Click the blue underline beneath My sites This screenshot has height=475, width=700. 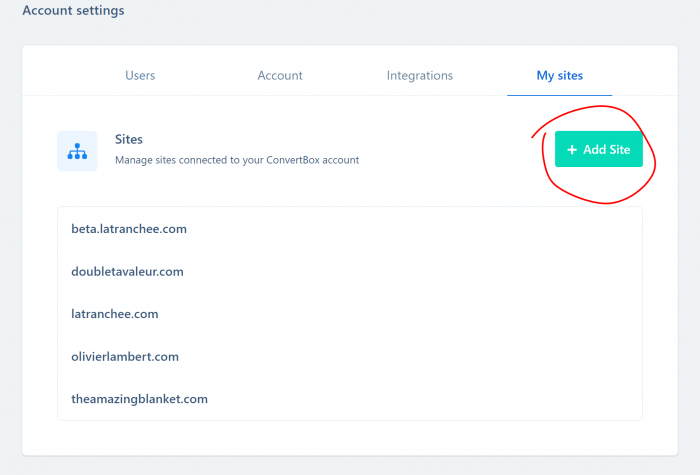click(559, 95)
